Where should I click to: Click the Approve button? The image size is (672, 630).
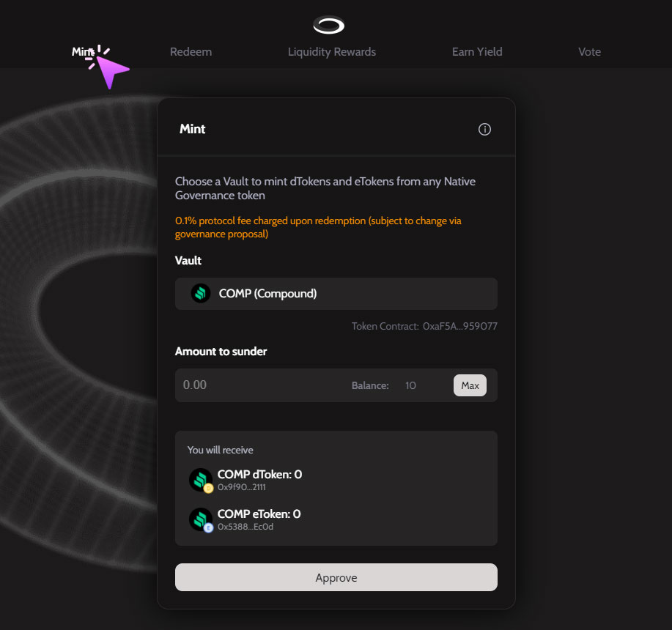(336, 577)
